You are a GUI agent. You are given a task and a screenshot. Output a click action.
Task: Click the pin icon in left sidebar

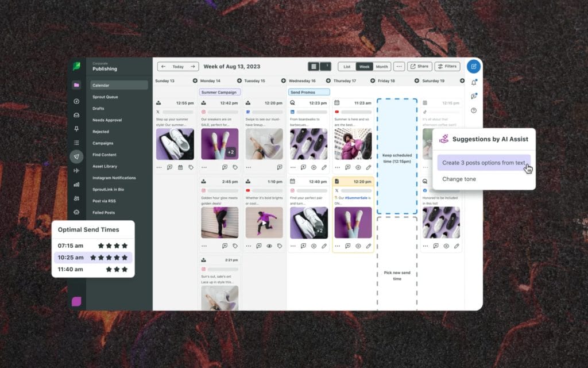76,129
